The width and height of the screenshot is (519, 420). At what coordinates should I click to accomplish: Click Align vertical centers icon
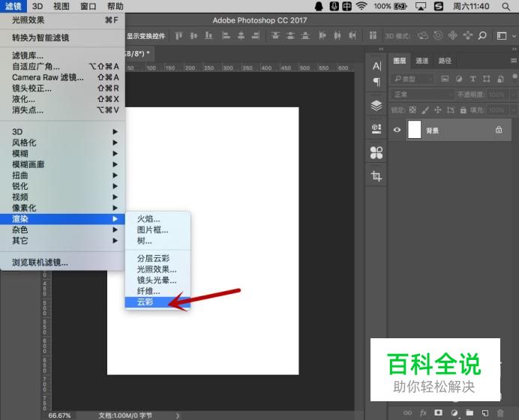193,35
